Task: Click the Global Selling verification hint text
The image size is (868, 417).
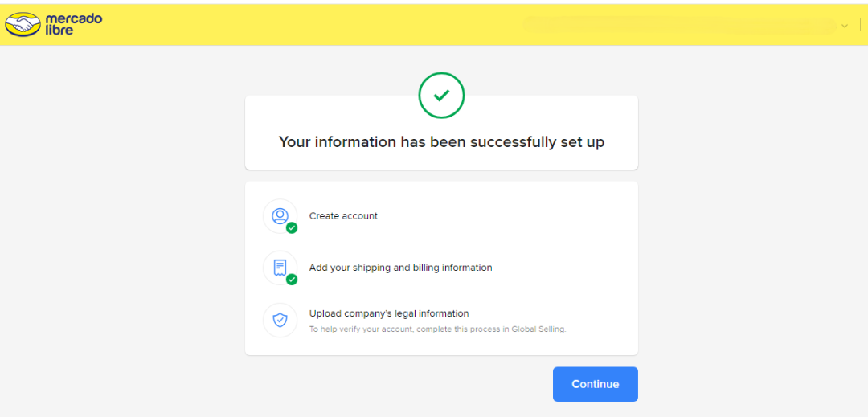Action: (x=437, y=329)
